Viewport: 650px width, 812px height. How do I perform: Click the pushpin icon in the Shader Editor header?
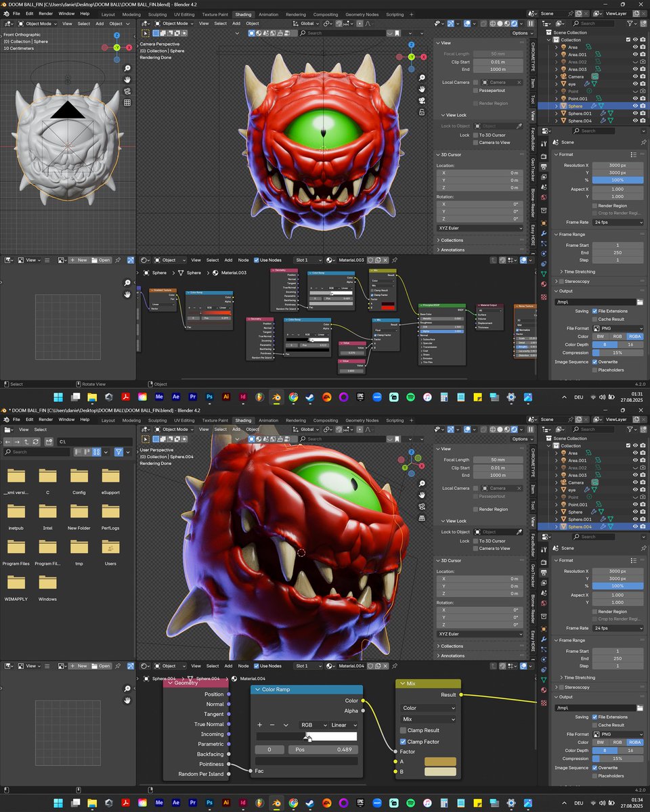(x=395, y=260)
